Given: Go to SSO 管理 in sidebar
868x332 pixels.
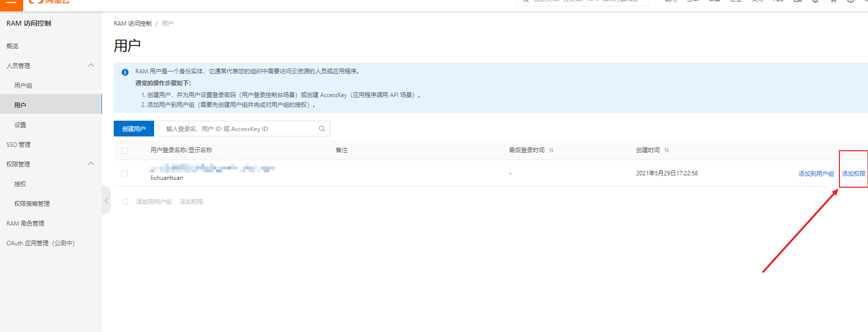Looking at the screenshot, I should click(18, 144).
